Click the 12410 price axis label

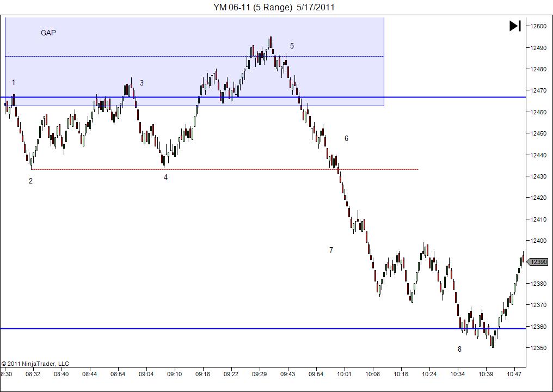click(x=538, y=219)
